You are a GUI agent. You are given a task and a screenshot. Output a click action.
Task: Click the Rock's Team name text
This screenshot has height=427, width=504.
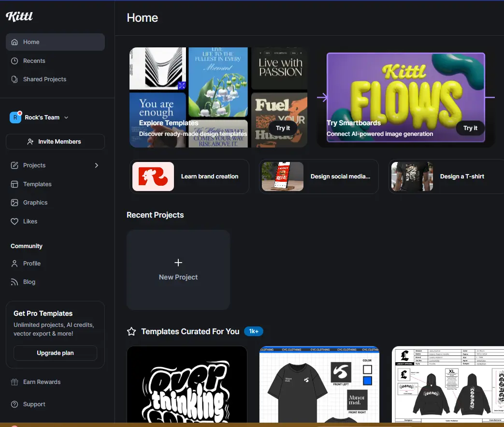(x=42, y=118)
